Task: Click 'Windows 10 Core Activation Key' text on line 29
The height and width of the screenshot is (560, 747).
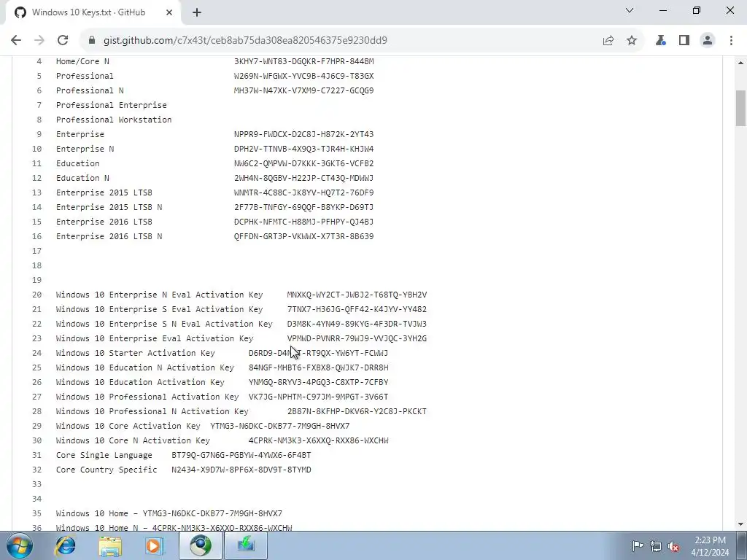Action: [128, 426]
